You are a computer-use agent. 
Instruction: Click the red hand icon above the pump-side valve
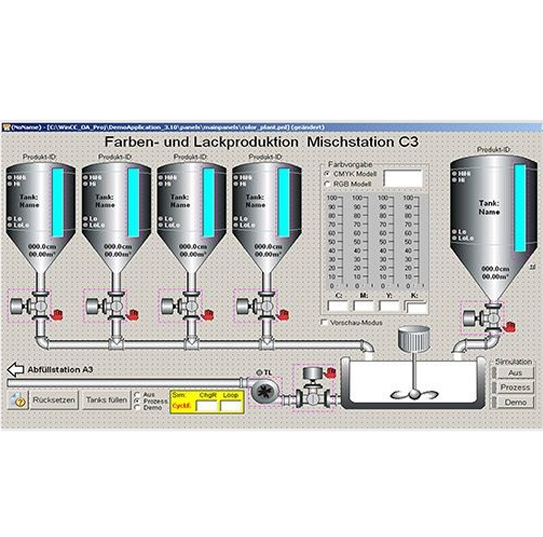point(330,373)
